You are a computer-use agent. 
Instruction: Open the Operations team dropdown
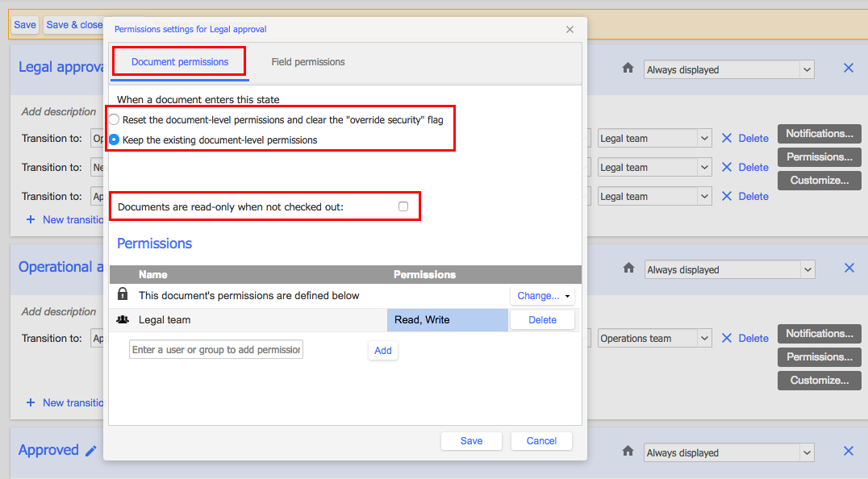point(654,339)
